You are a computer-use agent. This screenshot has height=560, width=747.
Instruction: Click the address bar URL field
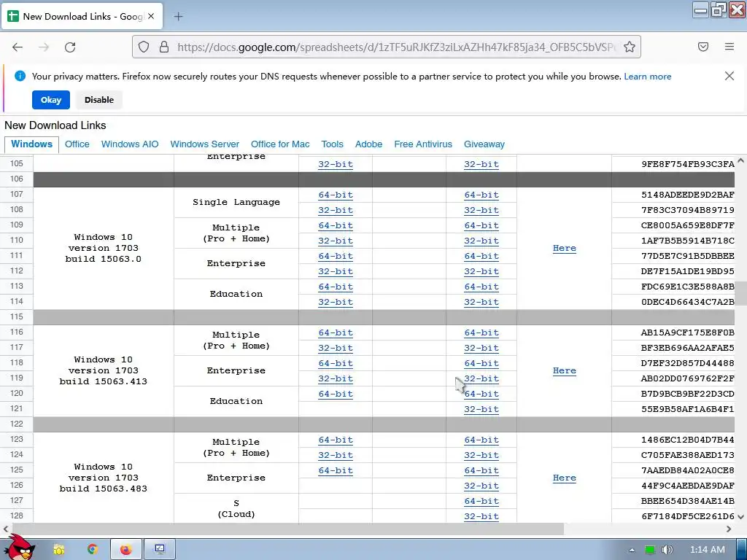(x=396, y=47)
